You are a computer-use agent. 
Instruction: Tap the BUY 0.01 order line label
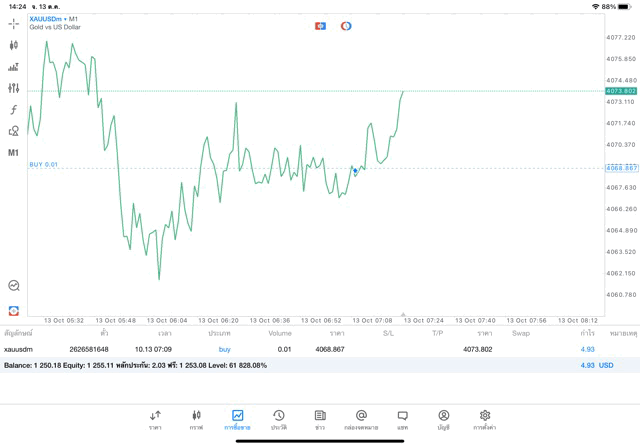click(x=44, y=165)
